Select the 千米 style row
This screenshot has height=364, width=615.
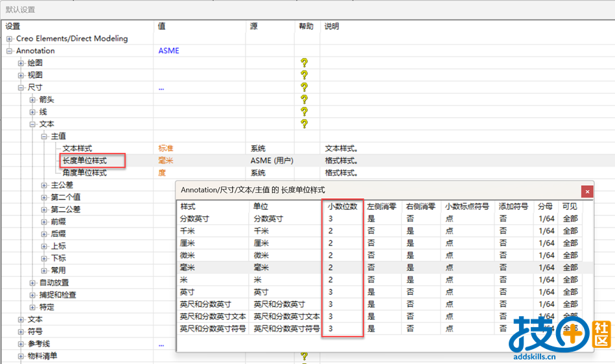click(380, 231)
